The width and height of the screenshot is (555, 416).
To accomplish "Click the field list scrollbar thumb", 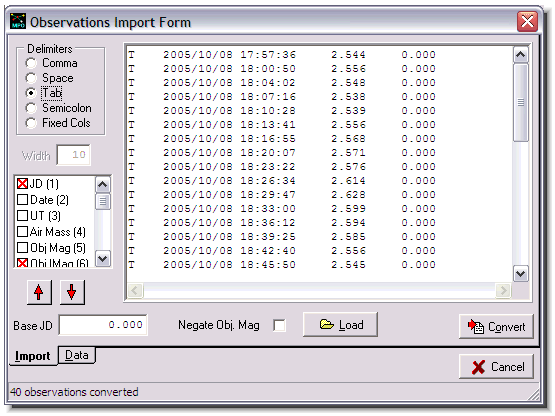I will click(x=103, y=201).
